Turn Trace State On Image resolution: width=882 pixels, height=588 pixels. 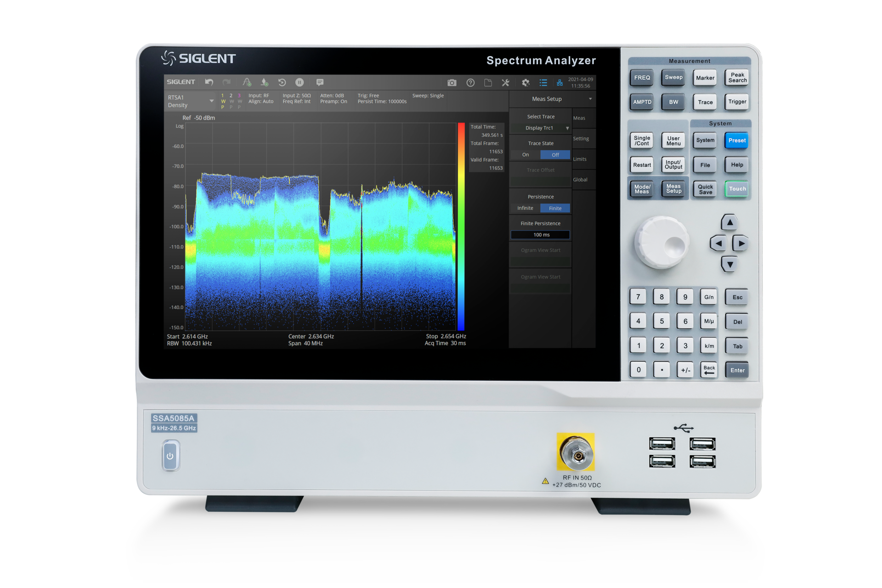click(526, 155)
